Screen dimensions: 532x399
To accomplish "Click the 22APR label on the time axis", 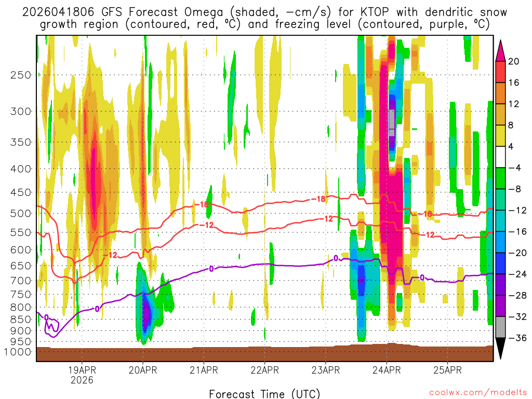I will [264, 370].
